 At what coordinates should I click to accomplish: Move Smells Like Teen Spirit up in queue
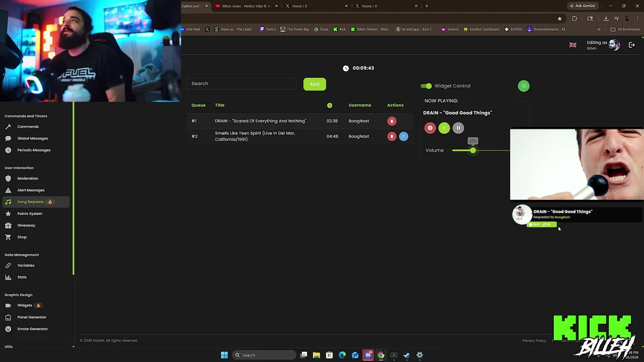click(403, 136)
